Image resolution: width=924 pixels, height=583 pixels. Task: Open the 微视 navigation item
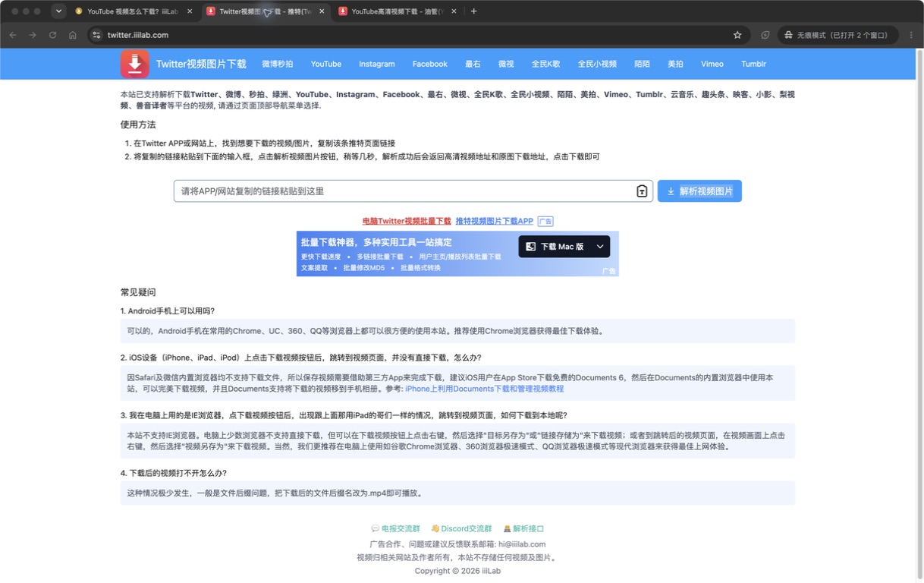coord(506,64)
